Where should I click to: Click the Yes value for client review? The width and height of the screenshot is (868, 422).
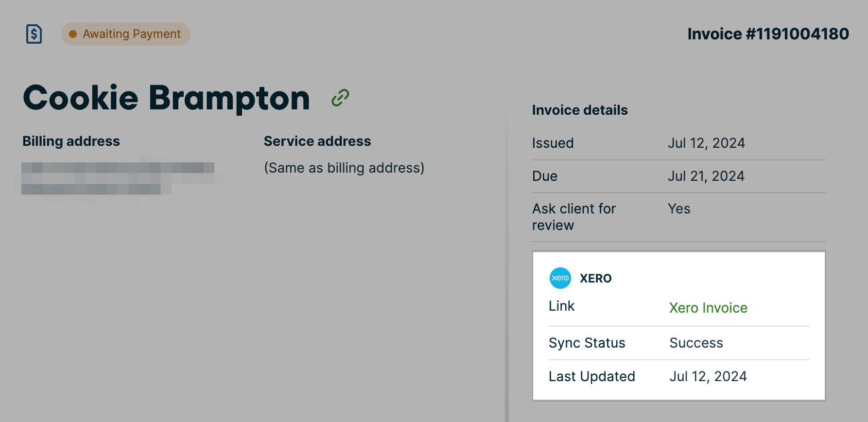point(679,209)
